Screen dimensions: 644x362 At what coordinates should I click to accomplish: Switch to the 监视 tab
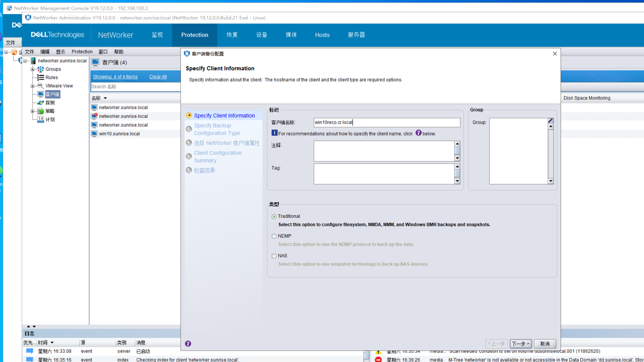click(157, 35)
